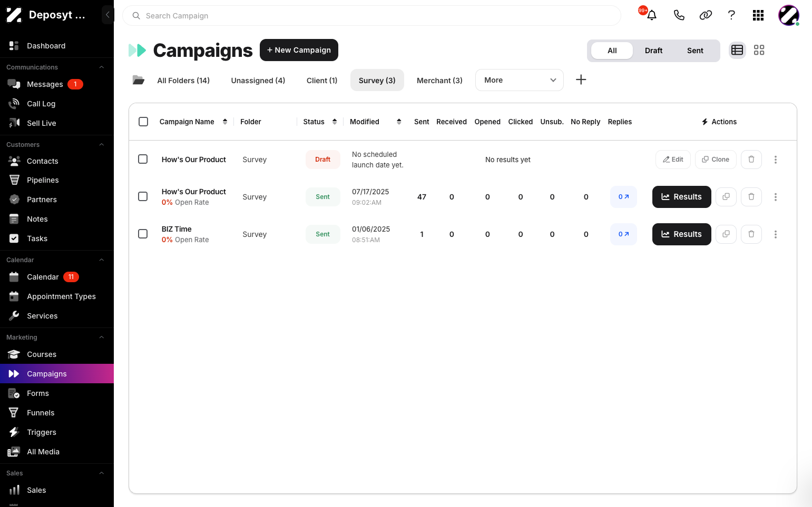Collapse the sidebar with the arrow

click(x=107, y=15)
